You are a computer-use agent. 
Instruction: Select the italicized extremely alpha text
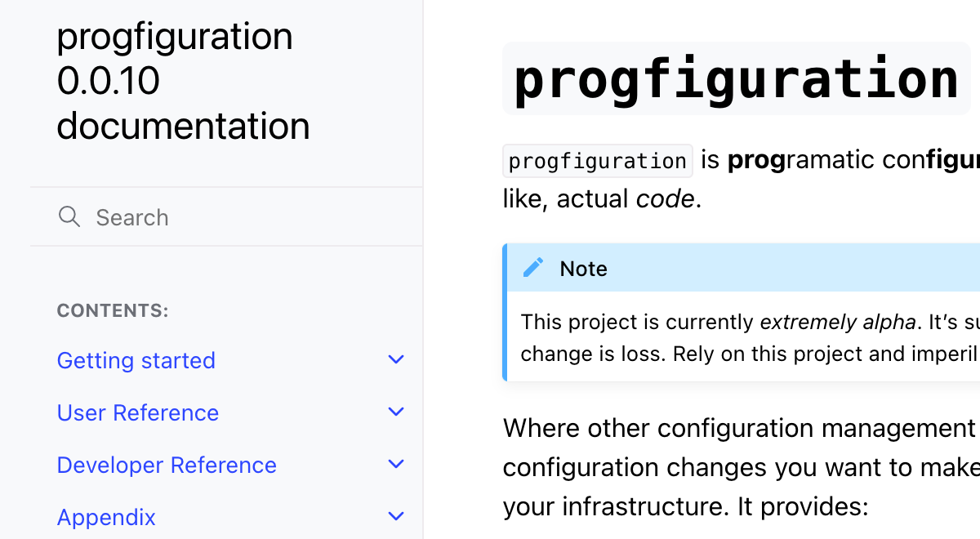tap(837, 322)
